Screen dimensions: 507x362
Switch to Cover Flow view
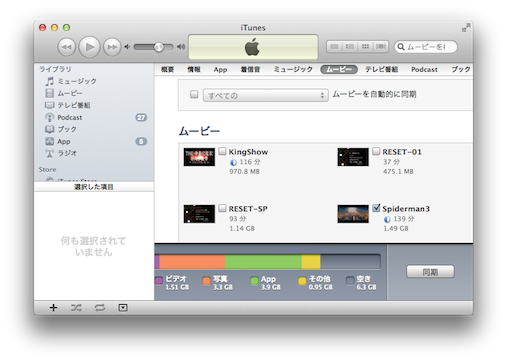[381, 47]
